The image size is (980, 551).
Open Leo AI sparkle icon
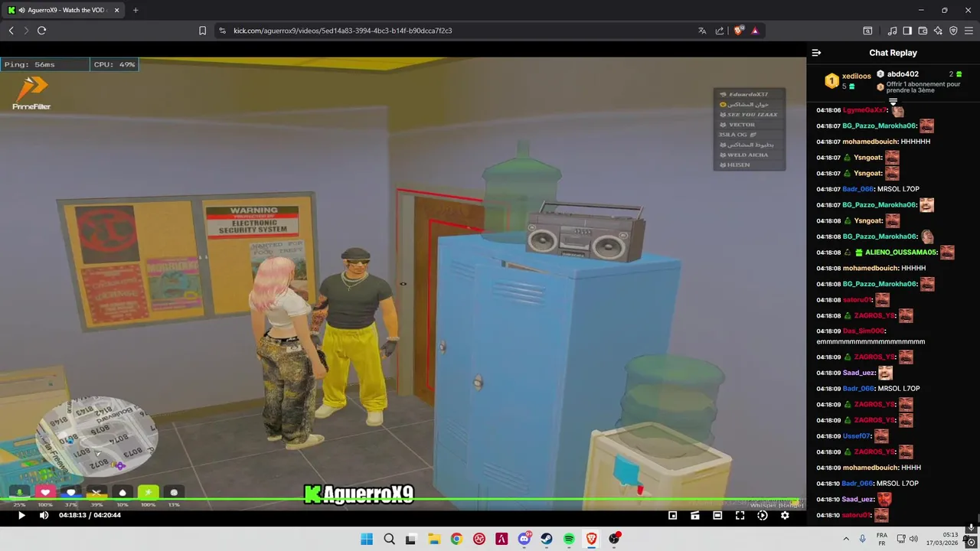click(938, 31)
